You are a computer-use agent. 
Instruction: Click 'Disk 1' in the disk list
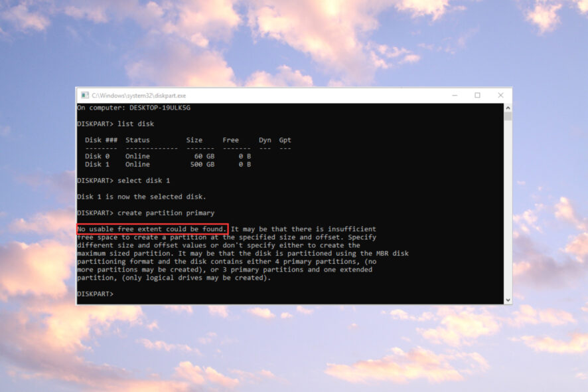97,165
